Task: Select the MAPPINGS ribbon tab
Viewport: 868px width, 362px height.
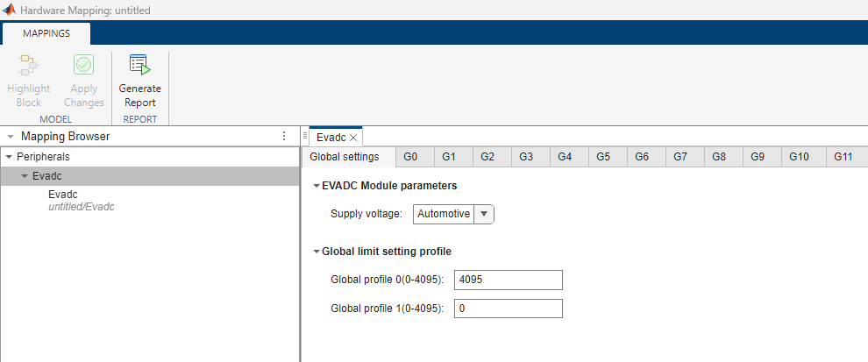Action: pos(46,33)
